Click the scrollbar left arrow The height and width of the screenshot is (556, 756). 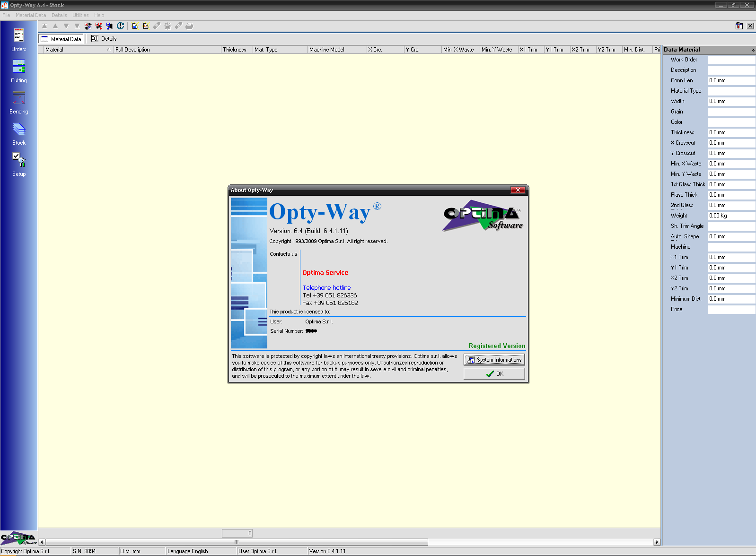(x=42, y=542)
